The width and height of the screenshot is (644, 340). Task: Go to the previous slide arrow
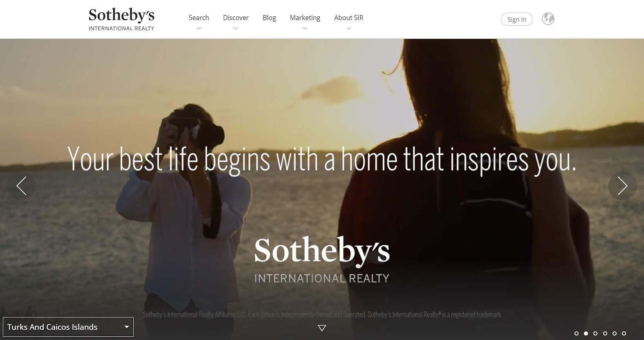(x=21, y=186)
